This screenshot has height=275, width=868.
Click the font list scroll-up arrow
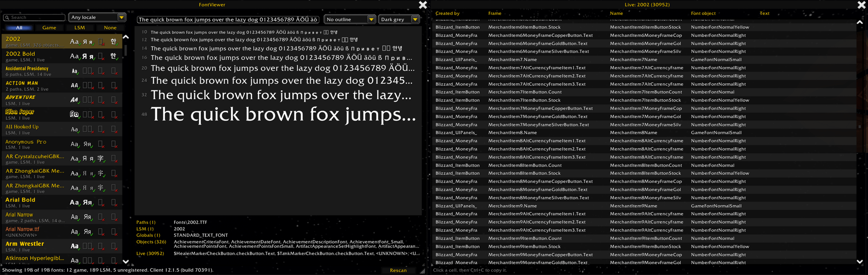(x=126, y=37)
